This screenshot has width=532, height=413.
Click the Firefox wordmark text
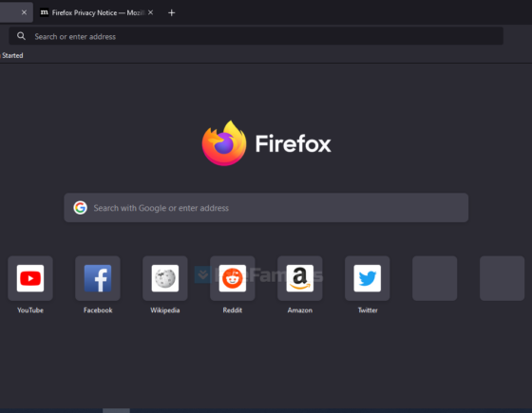(294, 143)
